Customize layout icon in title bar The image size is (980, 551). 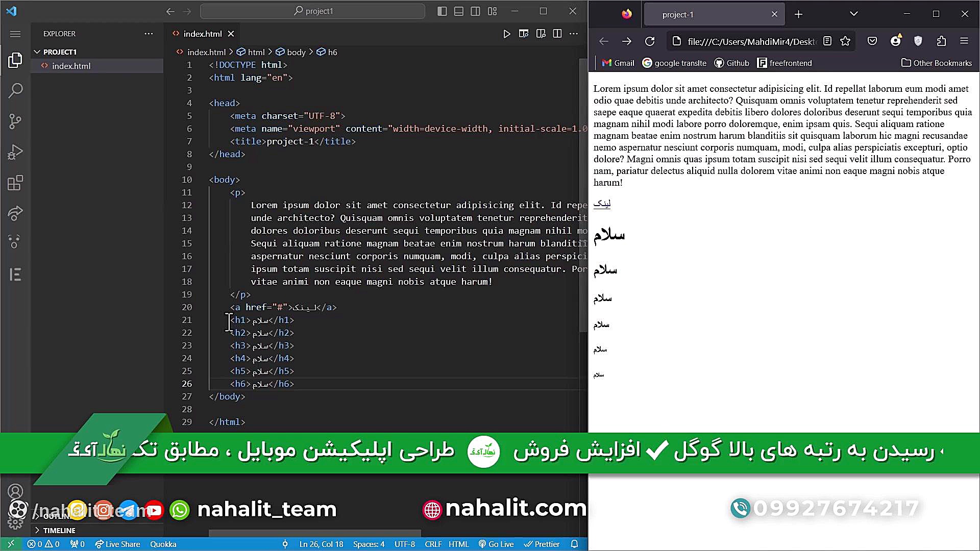tap(492, 11)
